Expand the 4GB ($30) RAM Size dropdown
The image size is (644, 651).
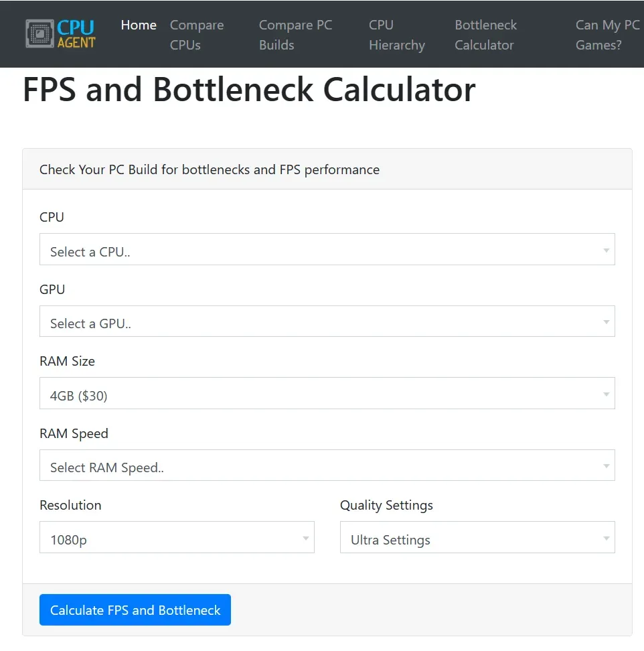[327, 394]
